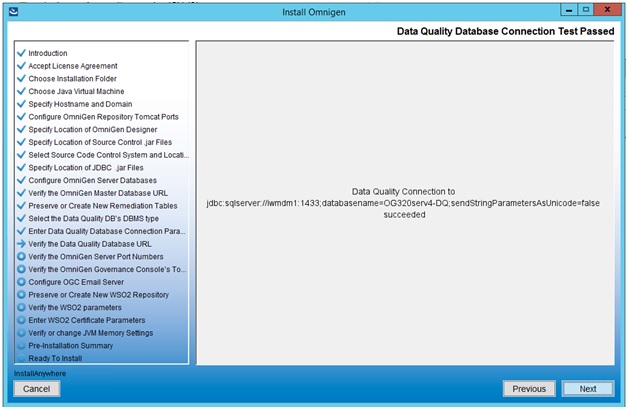This screenshot has width=628, height=409.
Task: Select Configure OmniGen Server Databases step text
Action: pos(93,180)
